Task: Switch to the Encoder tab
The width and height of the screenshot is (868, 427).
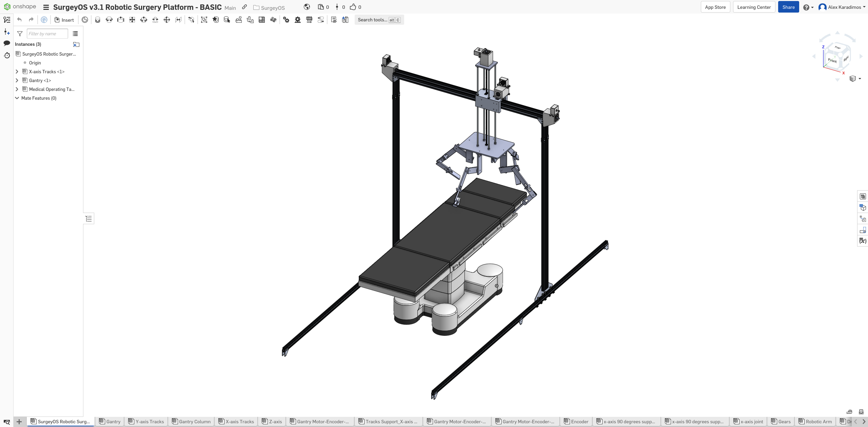Action: [576, 422]
